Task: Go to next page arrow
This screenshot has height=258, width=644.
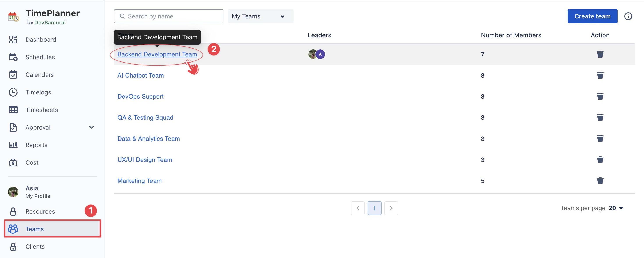Action: pos(391,208)
